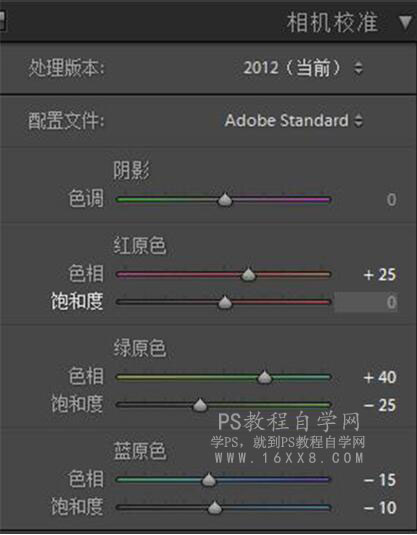
Task: Click the -10 blue saturation value
Action: click(x=379, y=508)
